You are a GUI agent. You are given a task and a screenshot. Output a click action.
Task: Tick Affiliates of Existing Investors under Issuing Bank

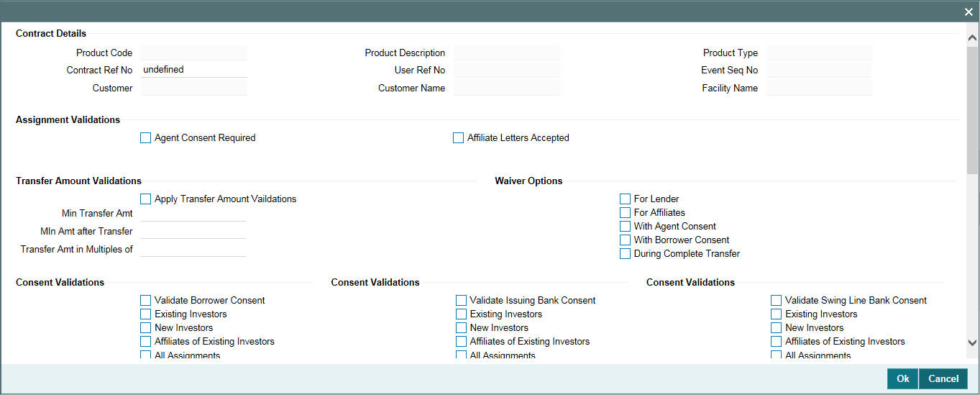[461, 342]
